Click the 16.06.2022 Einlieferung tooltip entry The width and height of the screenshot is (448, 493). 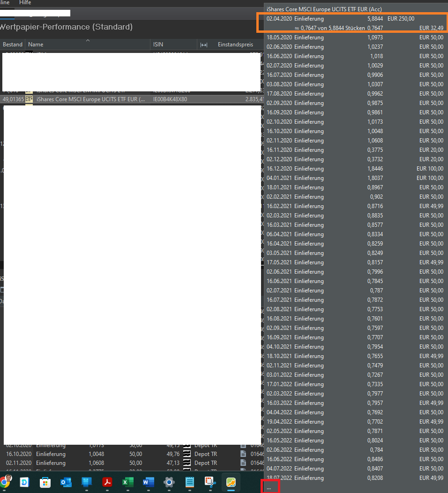pyautogui.click(x=355, y=459)
